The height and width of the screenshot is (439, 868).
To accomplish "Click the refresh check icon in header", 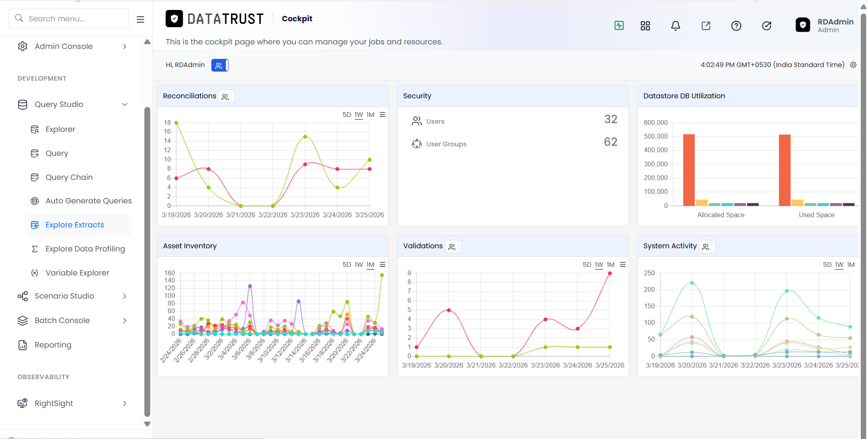I will pos(767,26).
